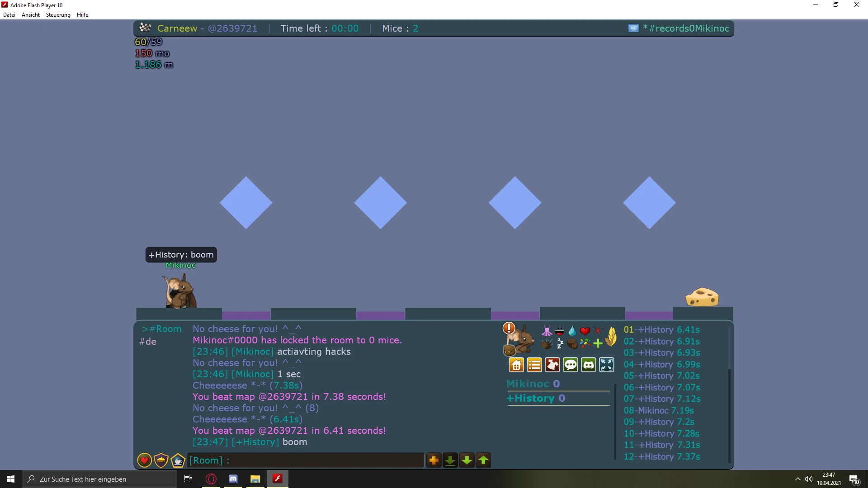Click map author name Carneew
The height and width of the screenshot is (488, 868).
pos(177,28)
